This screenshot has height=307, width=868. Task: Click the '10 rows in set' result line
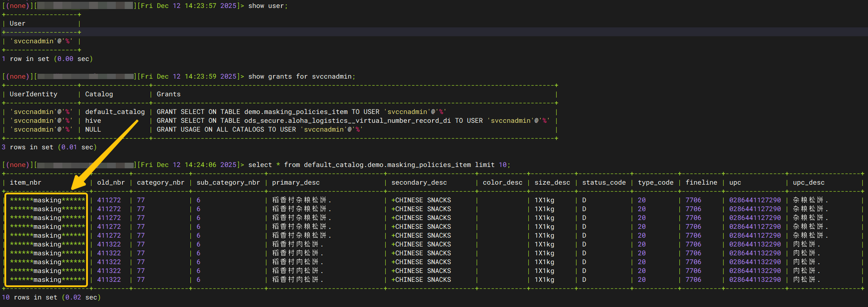click(x=51, y=297)
